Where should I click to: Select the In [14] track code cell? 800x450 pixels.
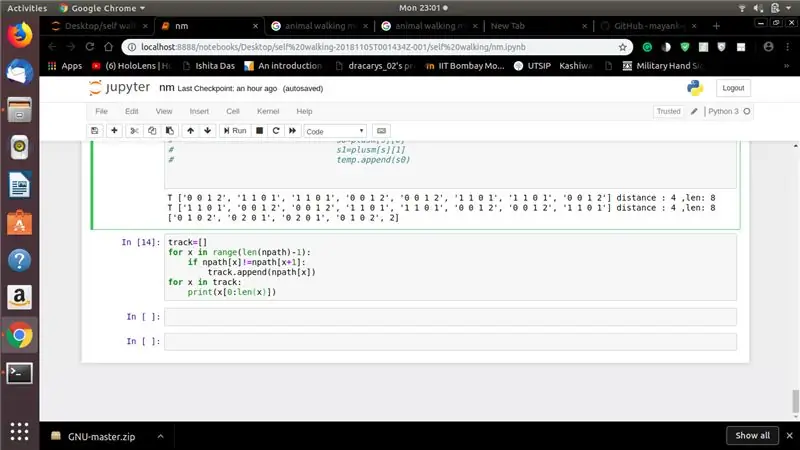(451, 267)
